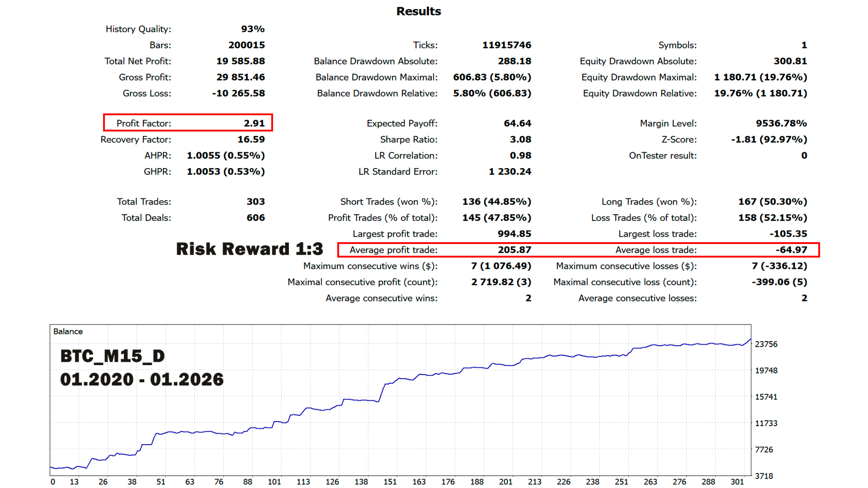The image size is (868, 488).
Task: Click the Results heading
Action: pos(419,11)
